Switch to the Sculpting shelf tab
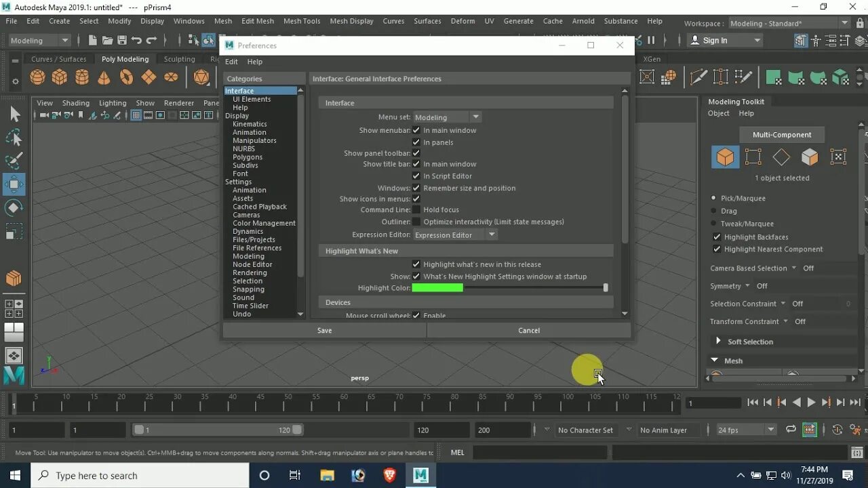Image resolution: width=868 pixels, height=488 pixels. (179, 59)
